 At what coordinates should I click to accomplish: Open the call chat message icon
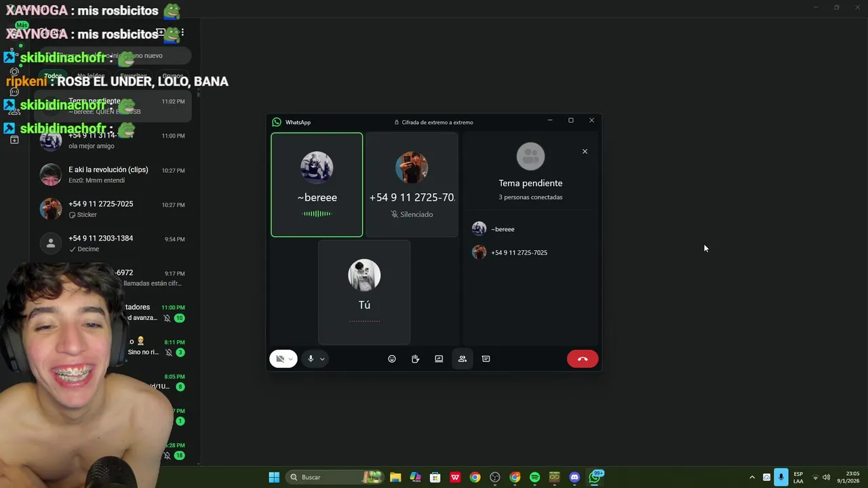point(486,359)
